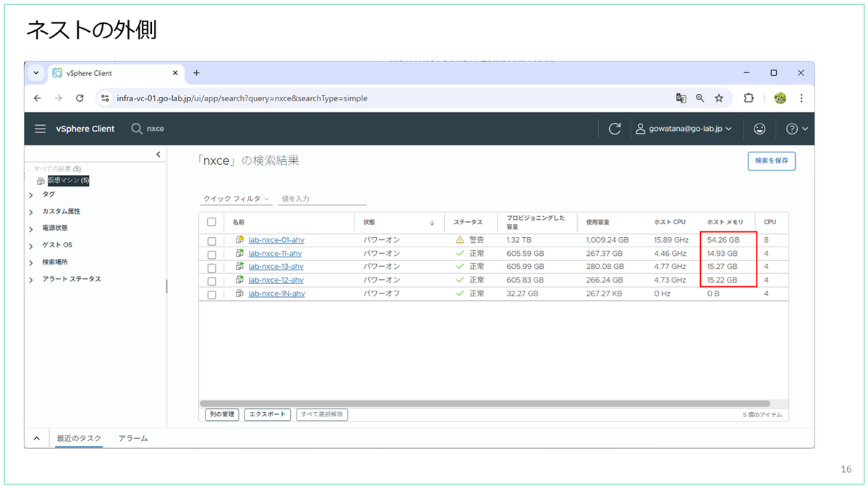Collapse the left sidebar panel
The image size is (868, 488).
pyautogui.click(x=158, y=155)
